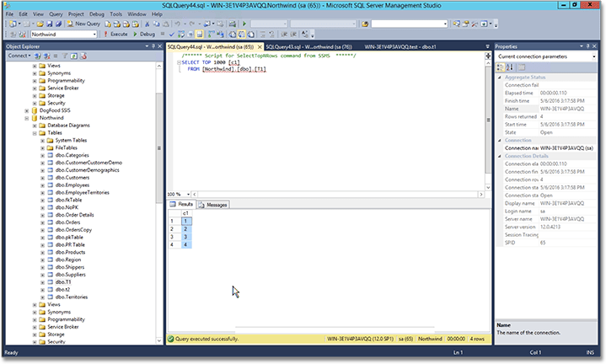This screenshot has height=364, width=606.
Task: Collapse the Tables folder node
Action: pyautogui.click(x=35, y=132)
